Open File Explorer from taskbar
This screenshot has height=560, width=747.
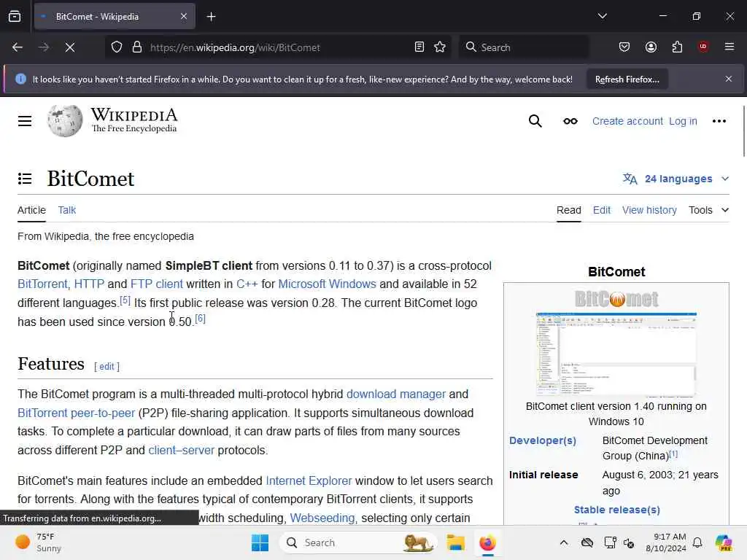pyautogui.click(x=455, y=542)
